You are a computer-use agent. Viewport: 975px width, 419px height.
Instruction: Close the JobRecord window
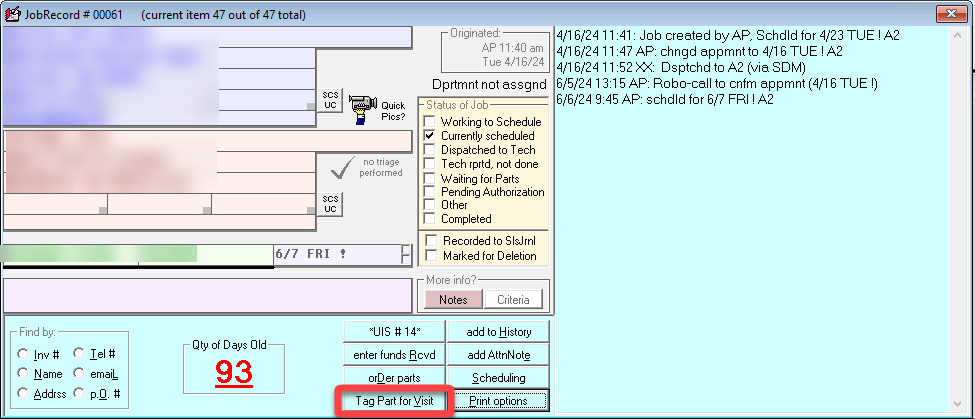(x=949, y=15)
